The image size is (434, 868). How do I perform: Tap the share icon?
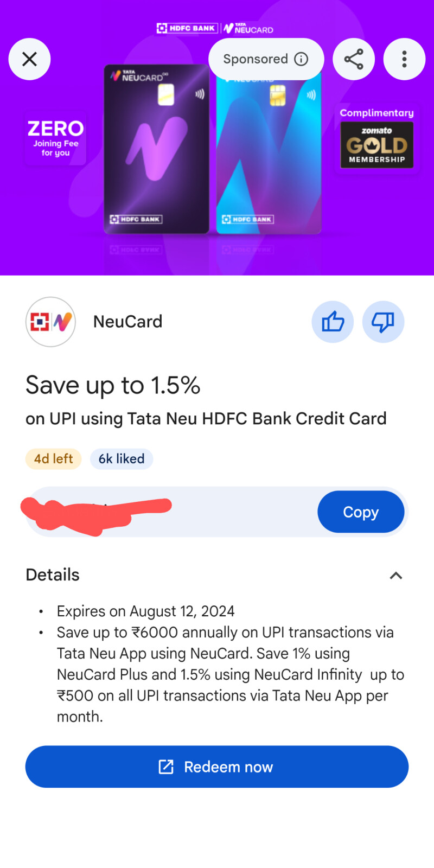click(x=354, y=59)
